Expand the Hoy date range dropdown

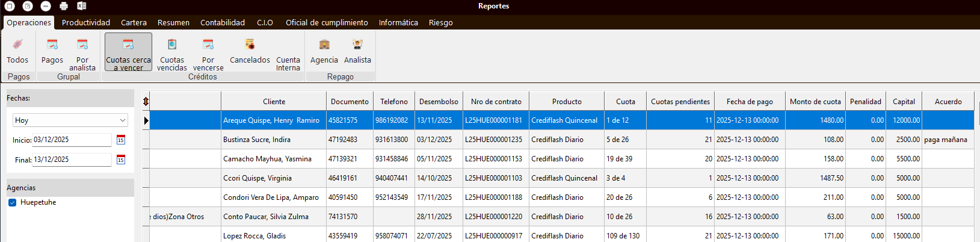coord(123,120)
